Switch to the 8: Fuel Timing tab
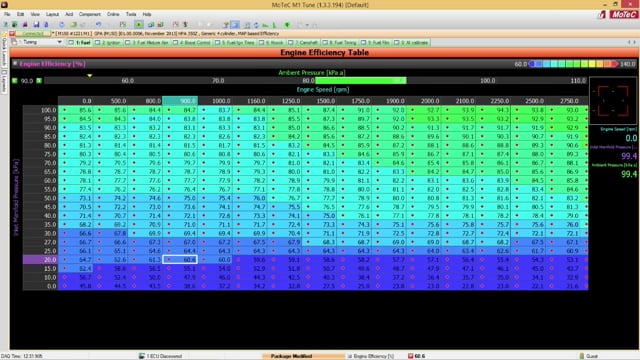Viewport: 640px width, 360px height. click(x=340, y=42)
